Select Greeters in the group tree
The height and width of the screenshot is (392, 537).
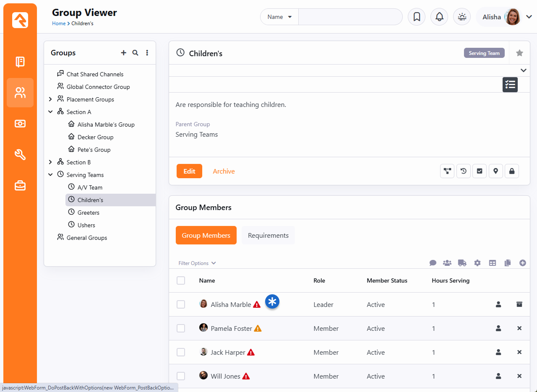tap(88, 213)
